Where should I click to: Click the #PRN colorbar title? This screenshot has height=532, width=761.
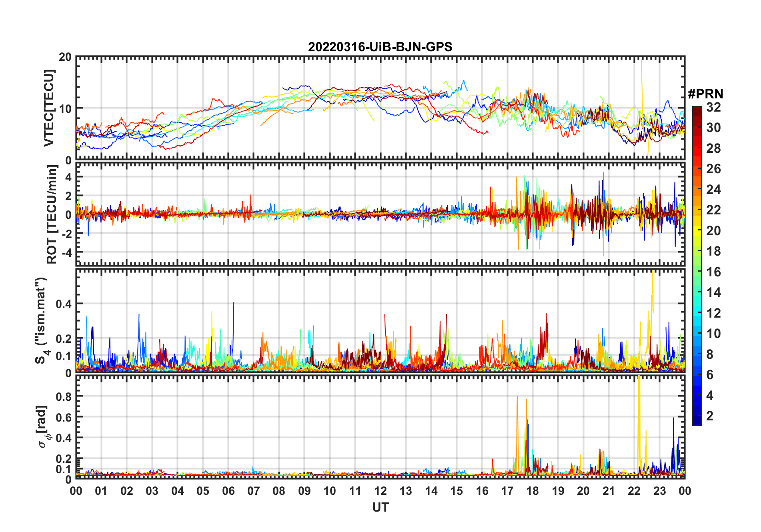pyautogui.click(x=706, y=94)
